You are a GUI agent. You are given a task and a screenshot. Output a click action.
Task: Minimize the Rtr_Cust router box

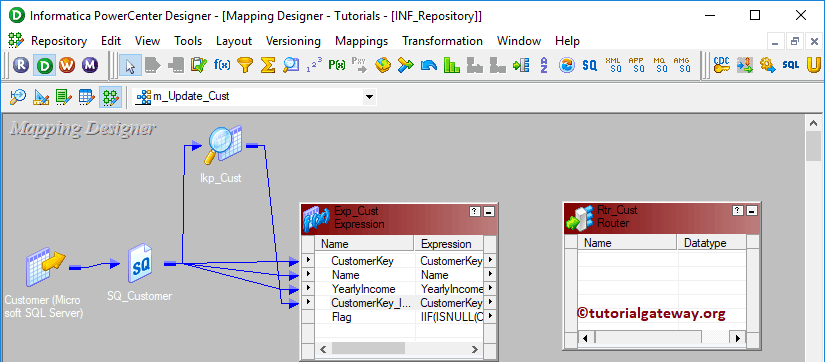pos(752,210)
